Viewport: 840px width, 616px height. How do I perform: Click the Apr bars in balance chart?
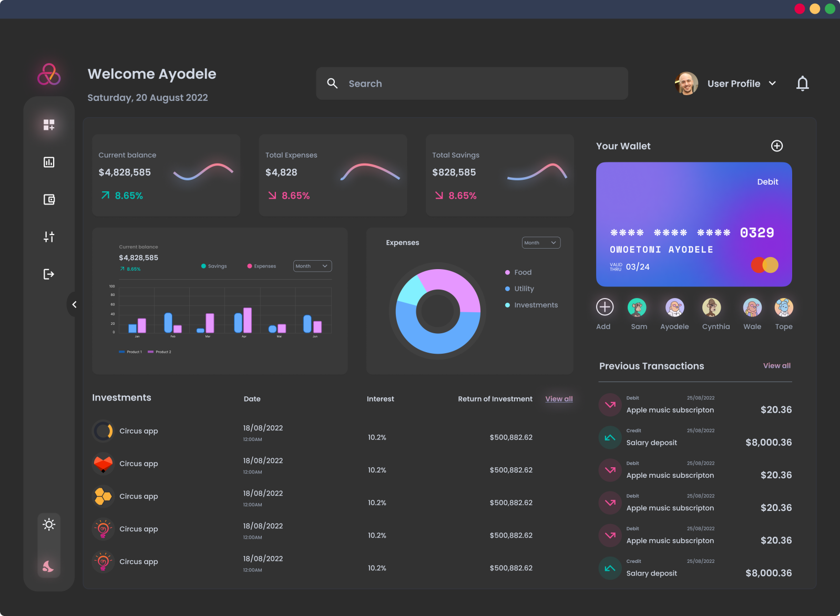[243, 320]
